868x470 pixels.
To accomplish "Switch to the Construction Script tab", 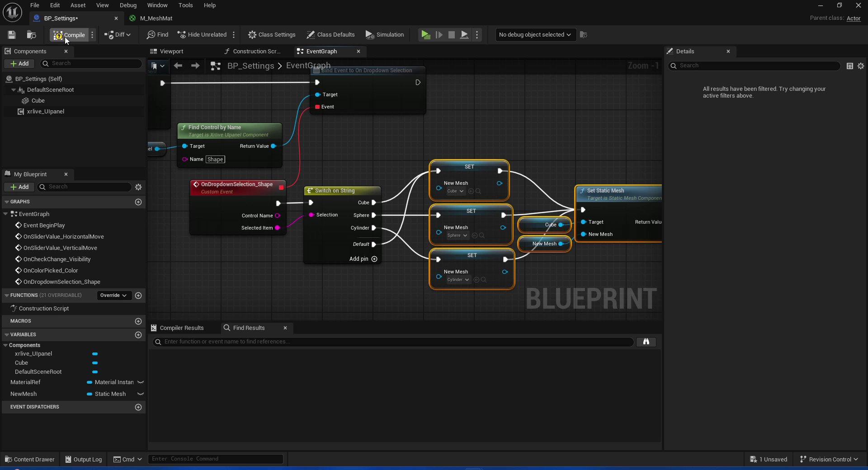I will pyautogui.click(x=256, y=52).
